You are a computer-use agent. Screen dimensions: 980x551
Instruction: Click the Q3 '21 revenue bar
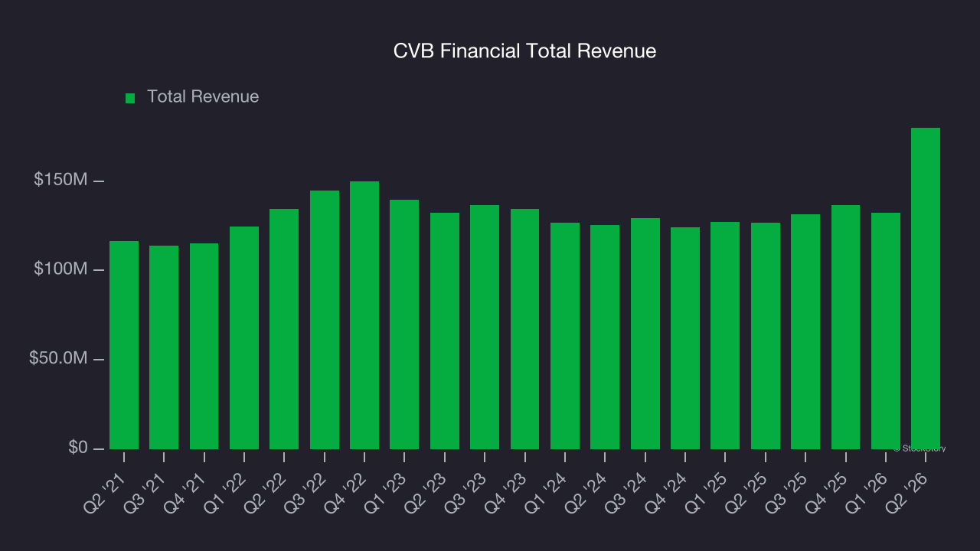164,347
